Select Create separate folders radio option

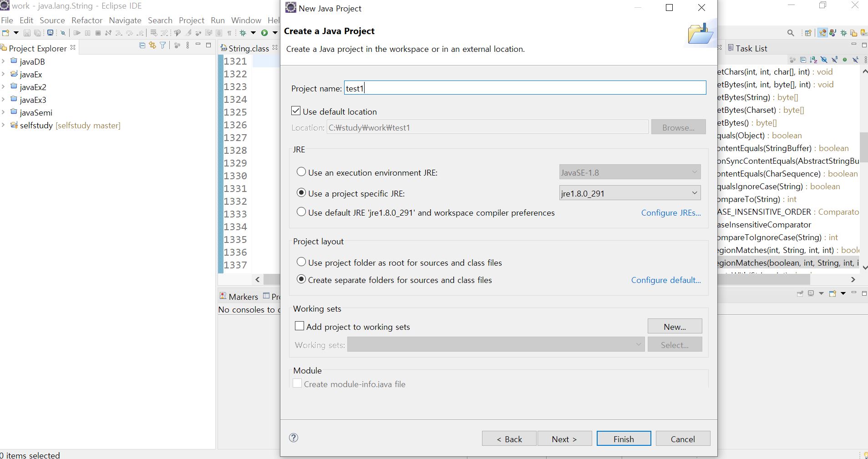[301, 279]
